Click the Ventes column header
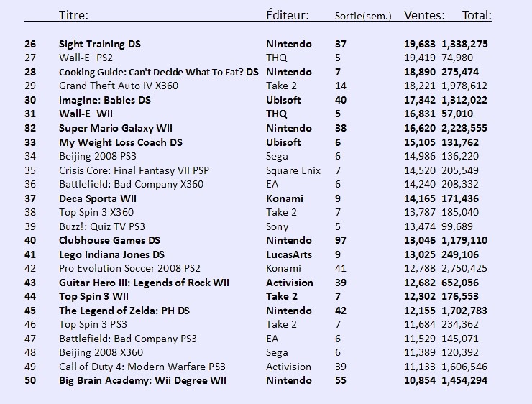Image resolution: width=532 pixels, height=404 pixels. click(x=424, y=15)
